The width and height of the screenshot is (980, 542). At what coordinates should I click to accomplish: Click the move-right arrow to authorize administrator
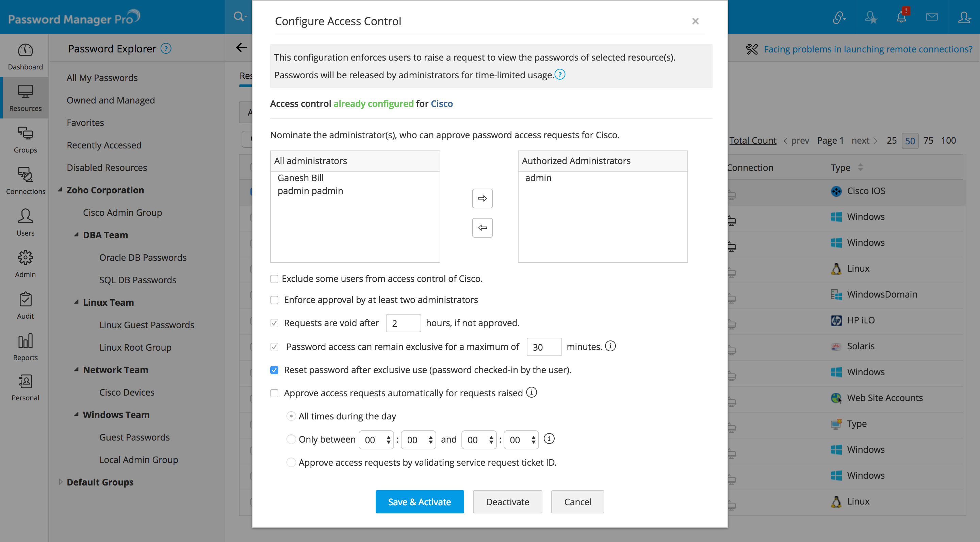click(482, 198)
